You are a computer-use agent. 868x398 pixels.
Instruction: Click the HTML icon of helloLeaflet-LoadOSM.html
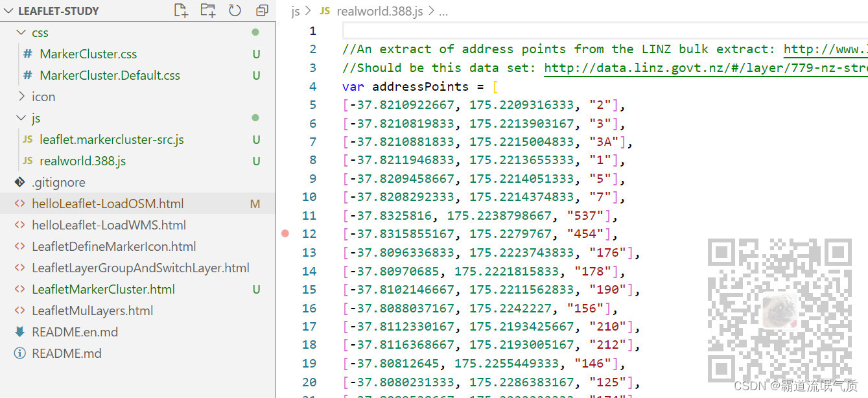19,204
